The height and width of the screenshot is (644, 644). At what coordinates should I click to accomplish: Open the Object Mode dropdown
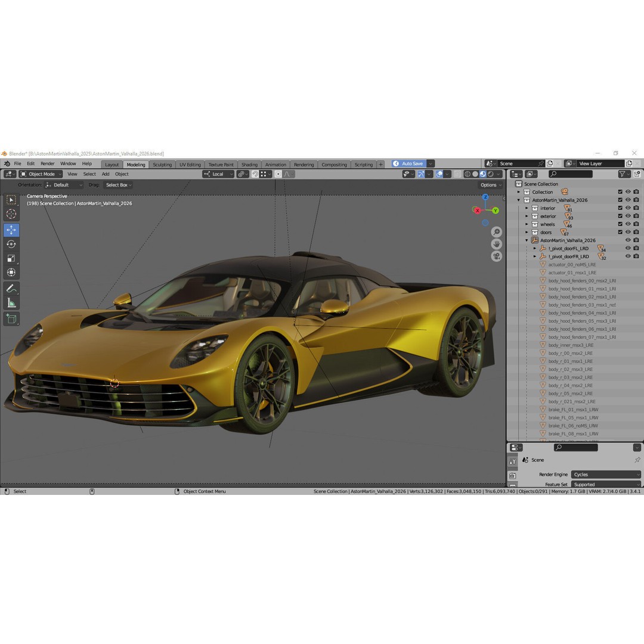coord(41,174)
